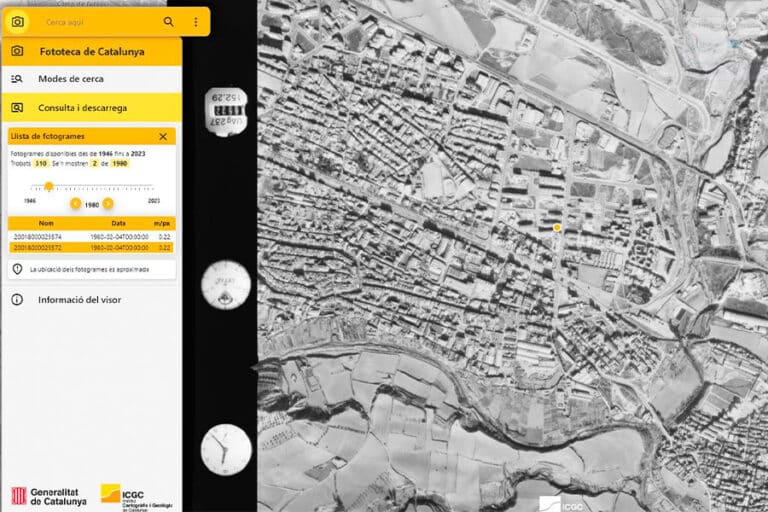Click the magnifying glass search icon
The width and height of the screenshot is (768, 512).
pos(168,21)
